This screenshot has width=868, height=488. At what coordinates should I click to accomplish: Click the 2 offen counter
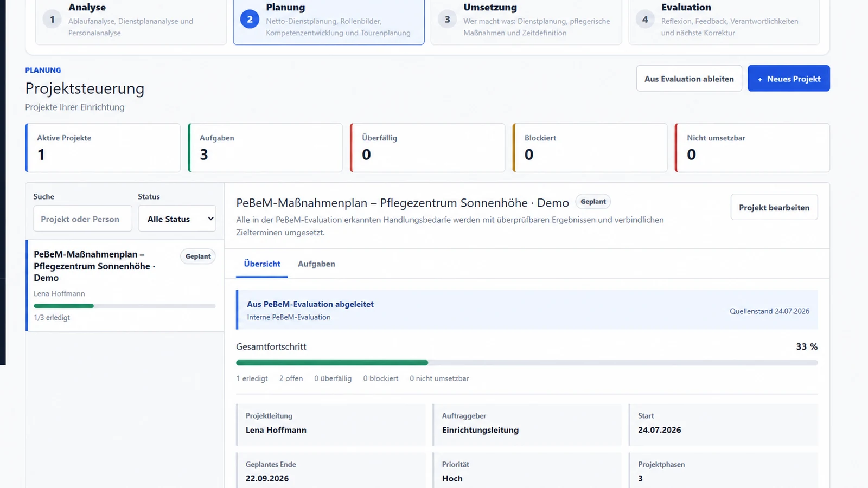[x=291, y=378]
